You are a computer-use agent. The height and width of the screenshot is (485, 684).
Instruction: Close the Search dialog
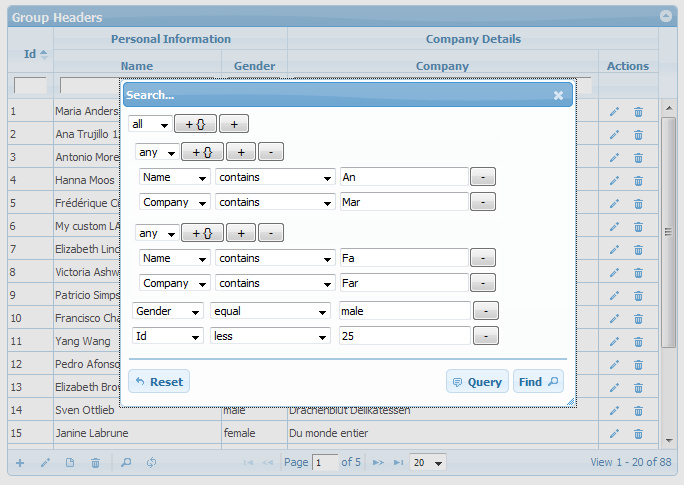tap(558, 95)
